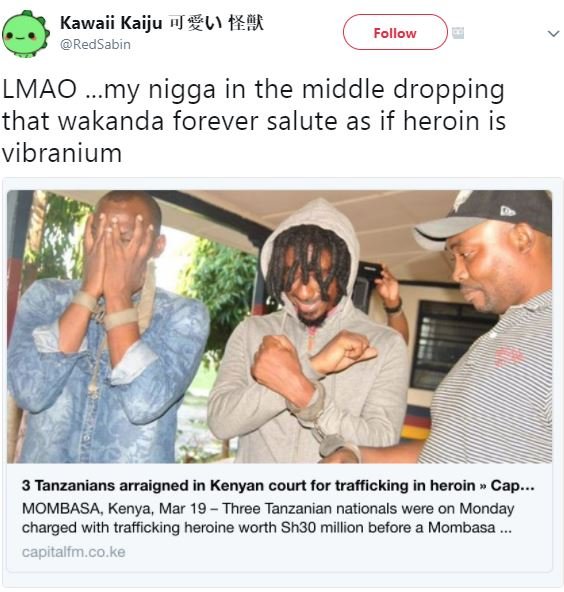Image resolution: width=564 pixels, height=592 pixels.
Task: Visit the @RedSabin handle
Action: click(96, 45)
